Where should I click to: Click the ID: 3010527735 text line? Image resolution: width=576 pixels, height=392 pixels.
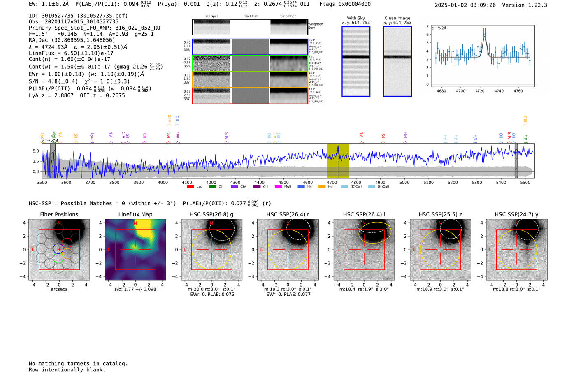(78, 16)
